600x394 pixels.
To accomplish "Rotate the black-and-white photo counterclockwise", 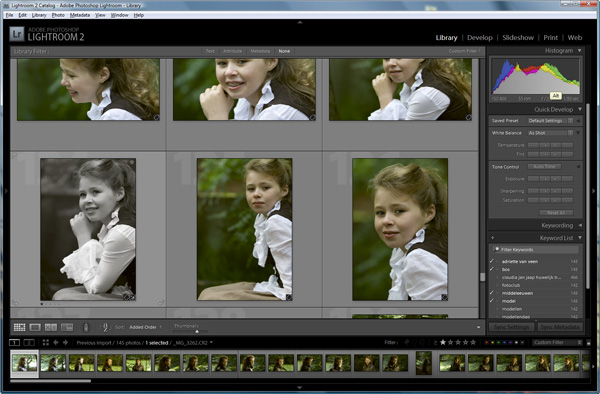I will coord(15,303).
